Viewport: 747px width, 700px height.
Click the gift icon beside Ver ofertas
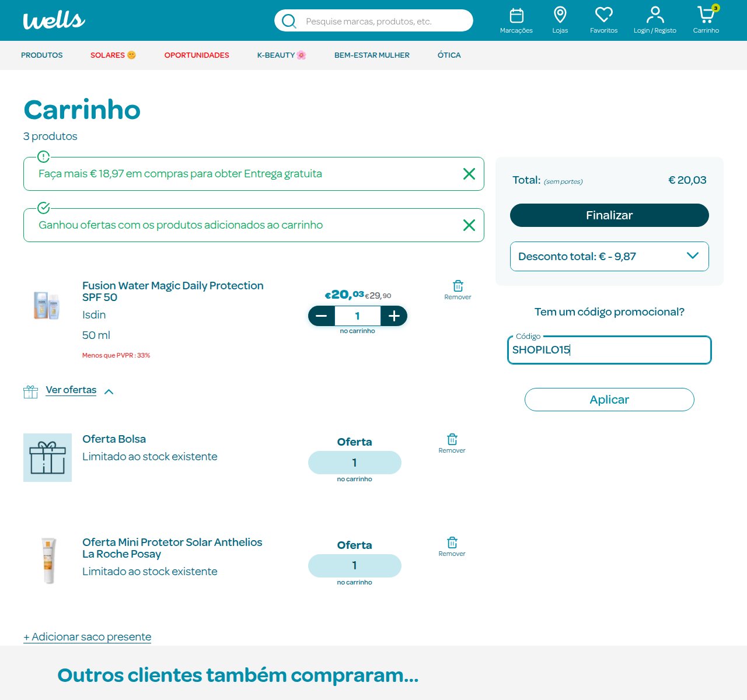[31, 391]
